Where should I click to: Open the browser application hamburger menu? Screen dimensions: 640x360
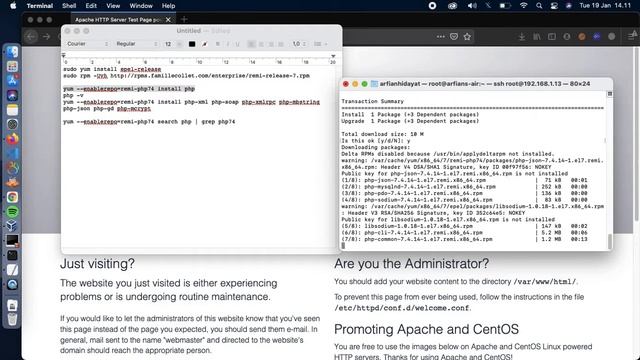click(632, 37)
